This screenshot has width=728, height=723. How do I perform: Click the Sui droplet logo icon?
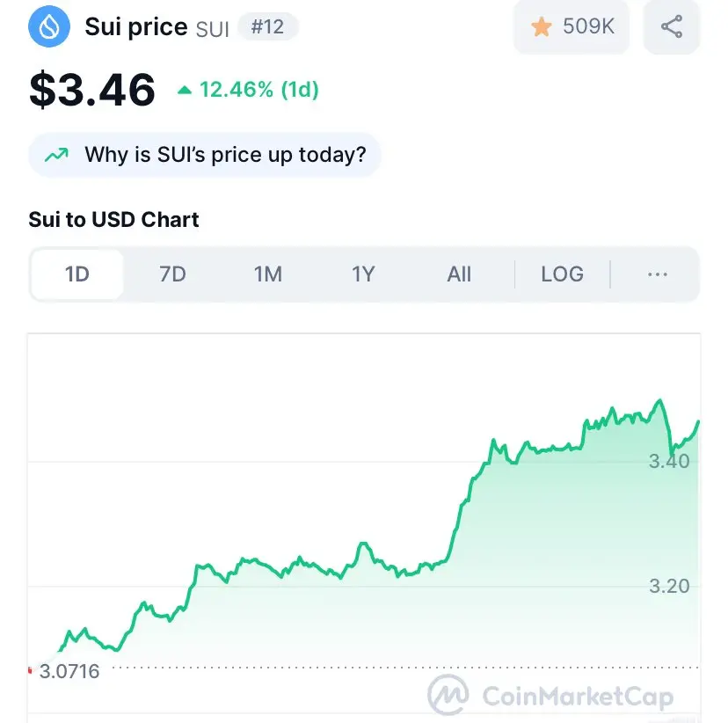click(49, 26)
